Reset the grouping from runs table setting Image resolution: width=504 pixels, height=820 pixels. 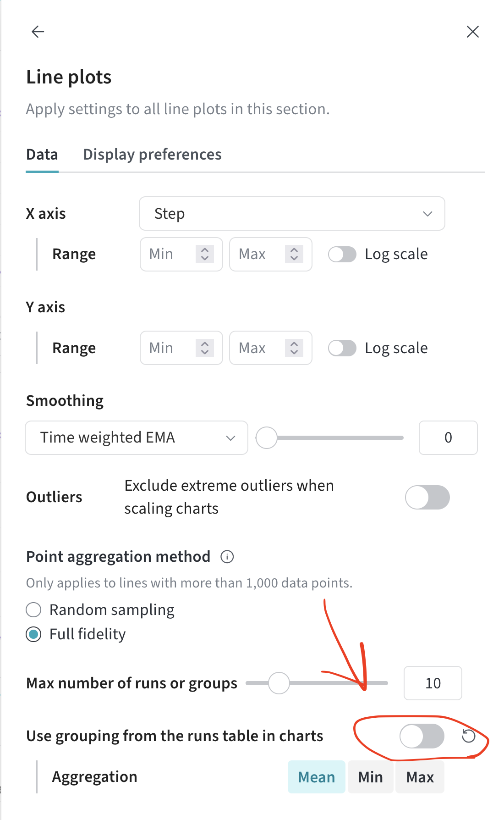tap(468, 736)
